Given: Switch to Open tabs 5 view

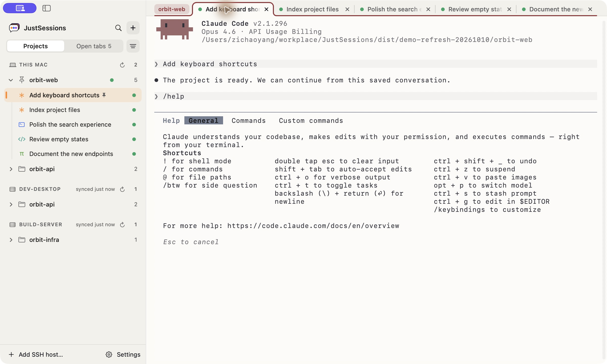Looking at the screenshot, I should pyautogui.click(x=94, y=46).
